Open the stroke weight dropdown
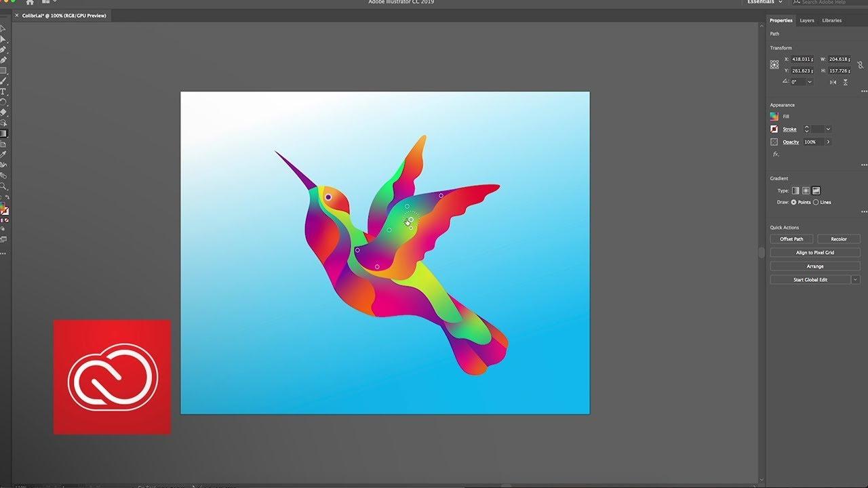 pos(828,129)
